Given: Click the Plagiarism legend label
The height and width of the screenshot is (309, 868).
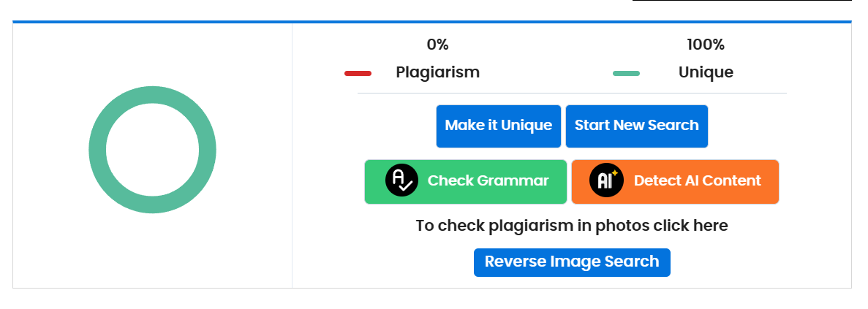Looking at the screenshot, I should [x=437, y=72].
